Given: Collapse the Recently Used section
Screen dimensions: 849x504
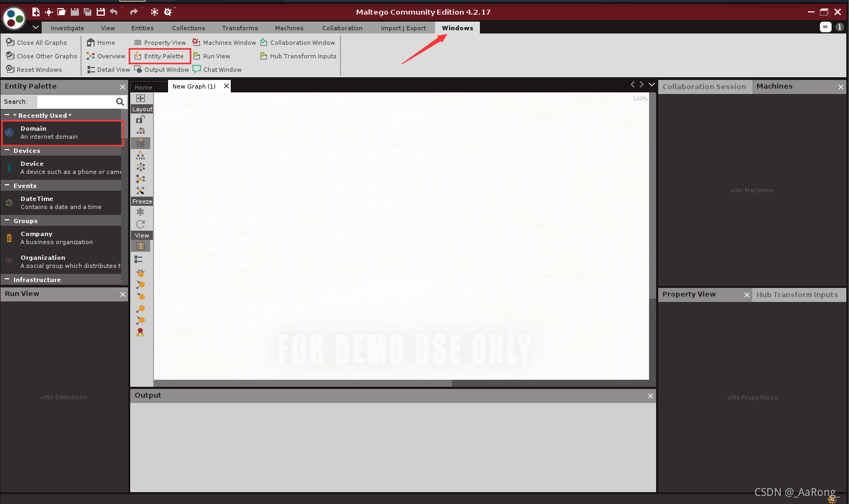Looking at the screenshot, I should tap(7, 115).
